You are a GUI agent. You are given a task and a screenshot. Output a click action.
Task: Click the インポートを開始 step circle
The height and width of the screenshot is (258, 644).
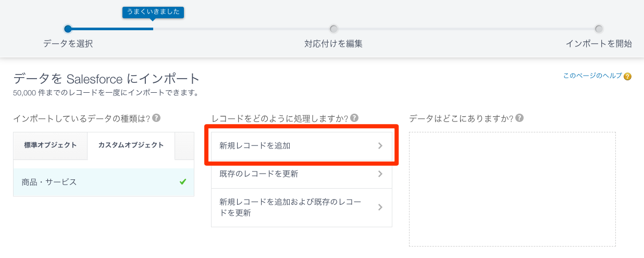599,29
